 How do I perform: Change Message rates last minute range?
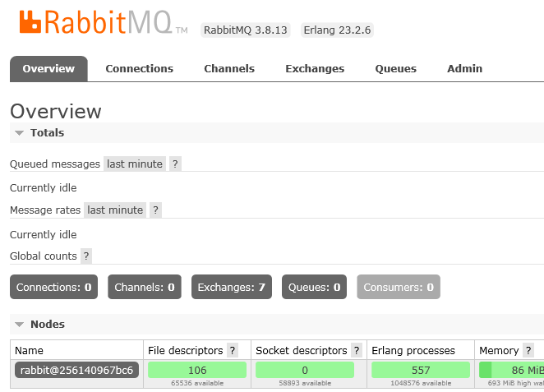(x=115, y=210)
